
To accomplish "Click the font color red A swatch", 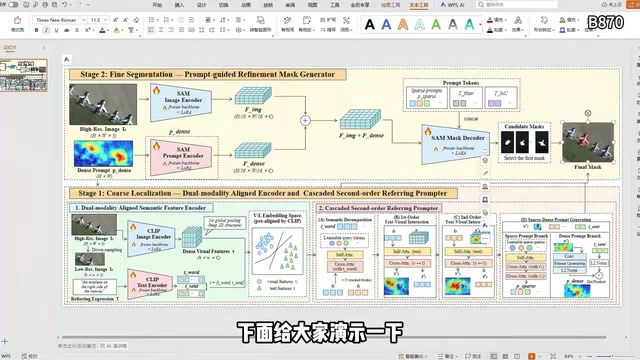I will [x=102, y=30].
